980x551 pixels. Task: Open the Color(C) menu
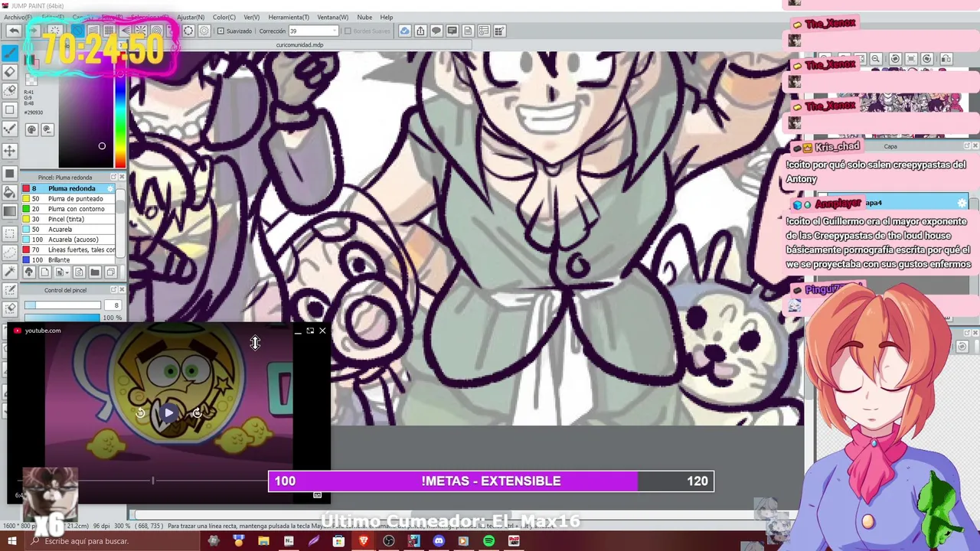pyautogui.click(x=224, y=17)
